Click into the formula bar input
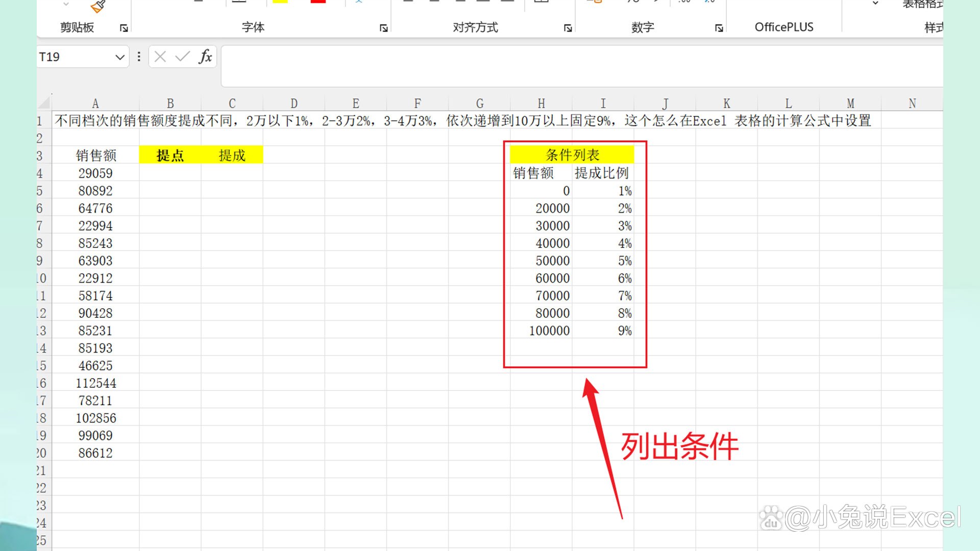 tap(582, 66)
